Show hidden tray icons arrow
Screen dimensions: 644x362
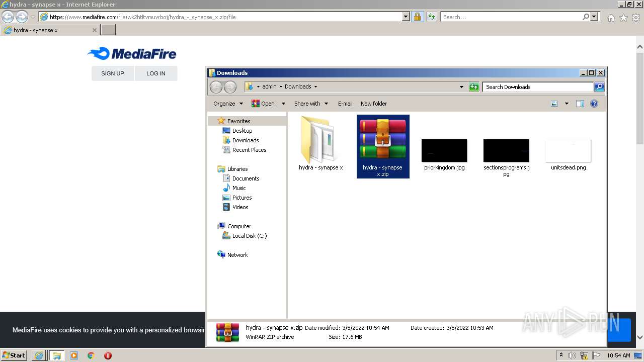pos(561,355)
